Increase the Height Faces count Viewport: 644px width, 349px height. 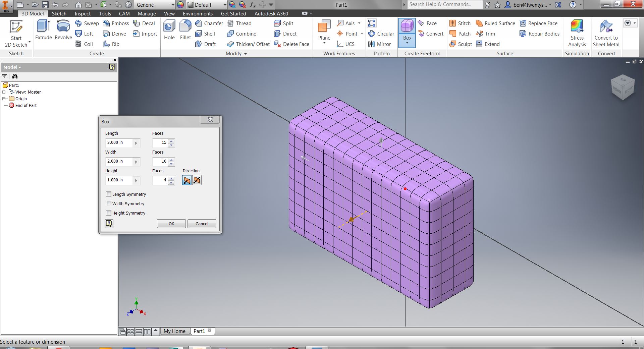(x=171, y=179)
